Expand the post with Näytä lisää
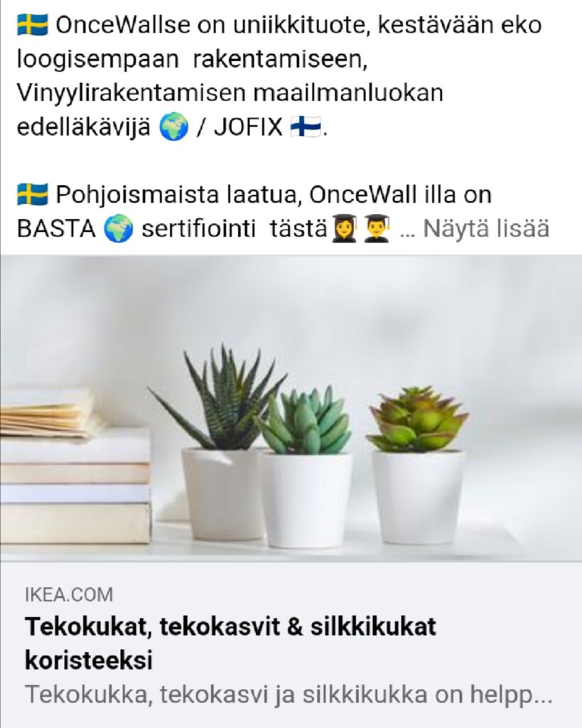 [x=486, y=228]
